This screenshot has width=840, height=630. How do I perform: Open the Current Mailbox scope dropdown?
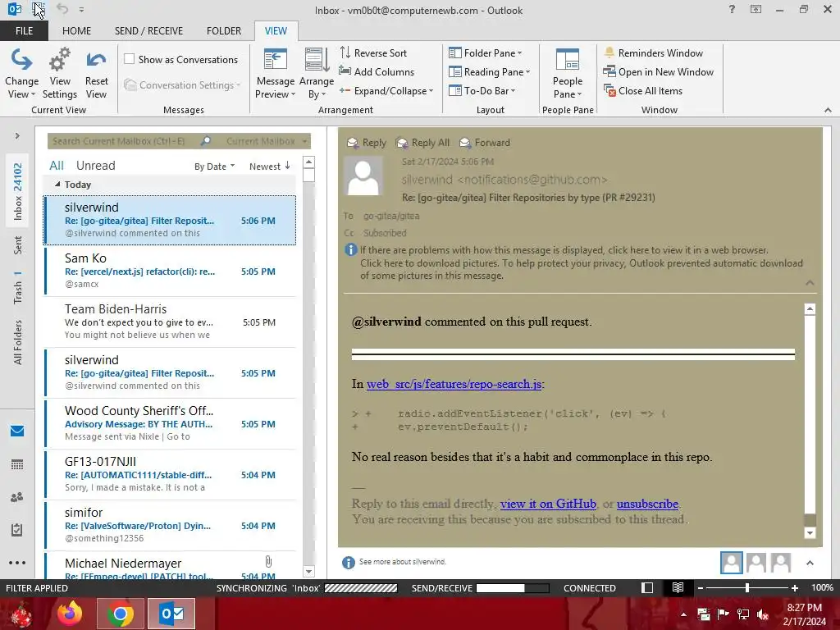[267, 141]
